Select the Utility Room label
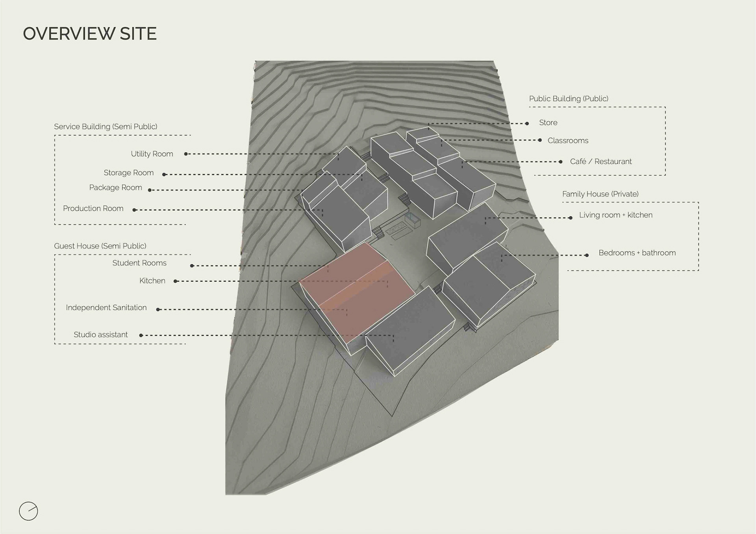 152,154
